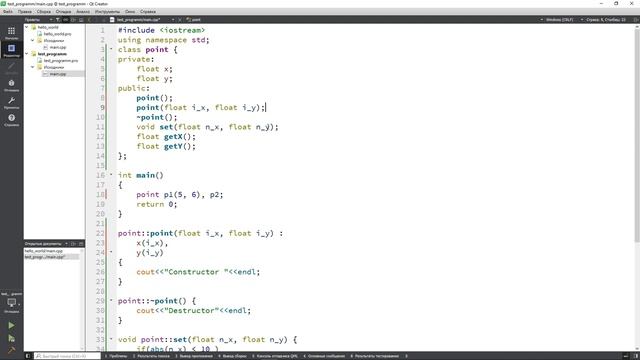Image resolution: width=640 pixels, height=360 pixels.
Task: Click the editor vertical scrollbar thumb
Action: click(x=637, y=135)
